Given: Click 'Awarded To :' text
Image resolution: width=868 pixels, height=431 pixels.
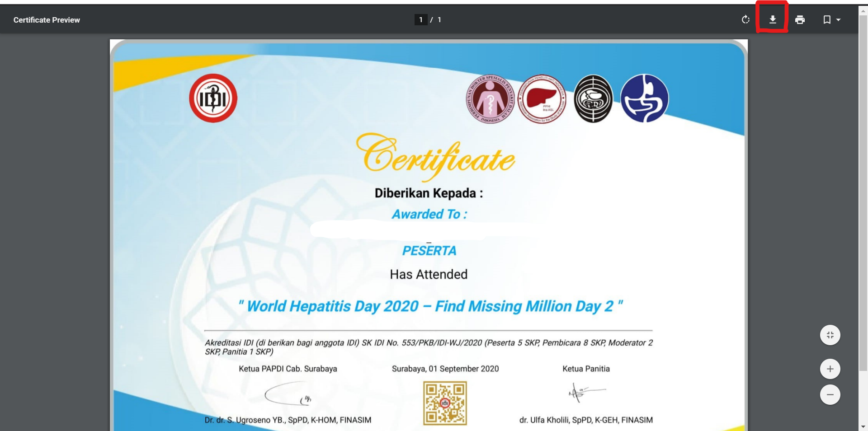Looking at the screenshot, I should coord(429,214).
